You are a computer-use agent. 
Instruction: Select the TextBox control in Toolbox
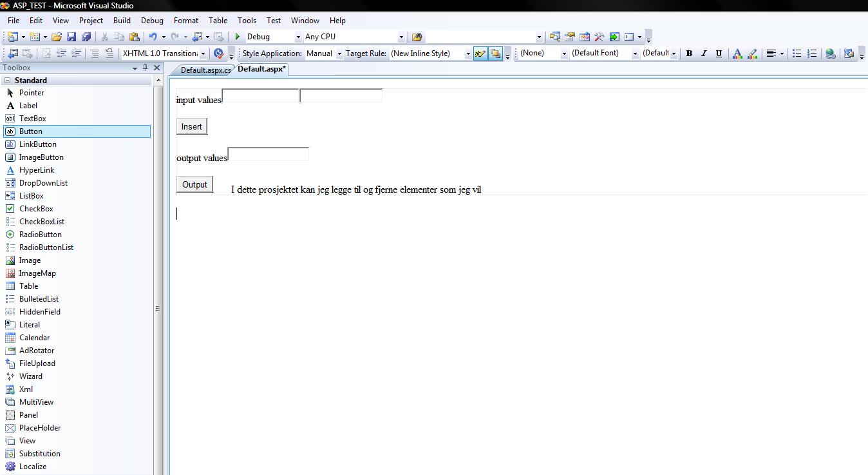click(77, 119)
